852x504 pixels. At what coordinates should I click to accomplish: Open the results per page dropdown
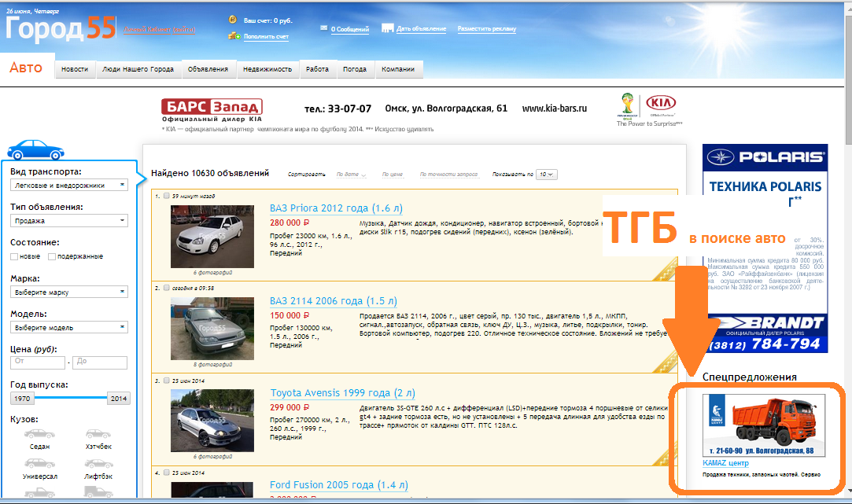(x=546, y=175)
